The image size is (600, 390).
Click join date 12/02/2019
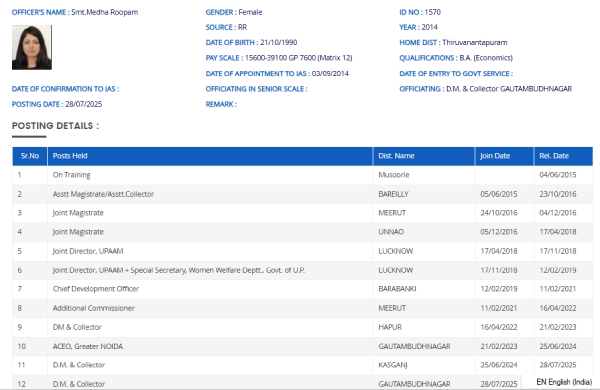tap(499, 289)
